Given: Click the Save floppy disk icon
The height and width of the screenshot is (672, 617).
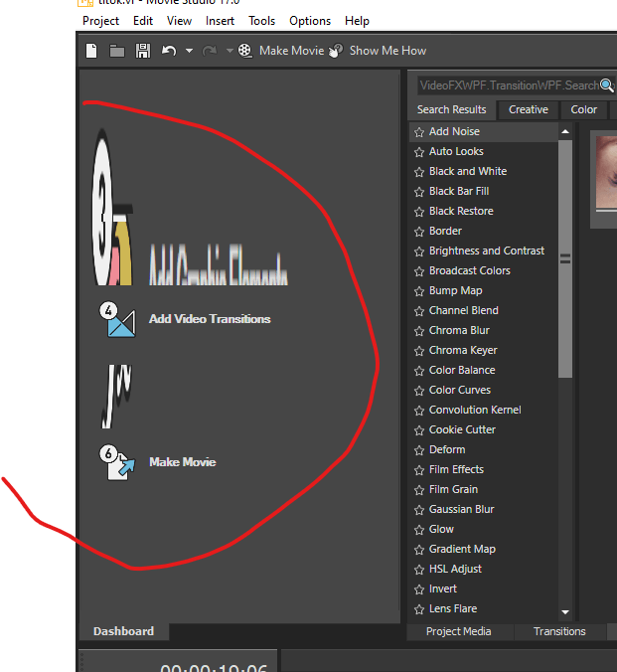Looking at the screenshot, I should (x=143, y=51).
